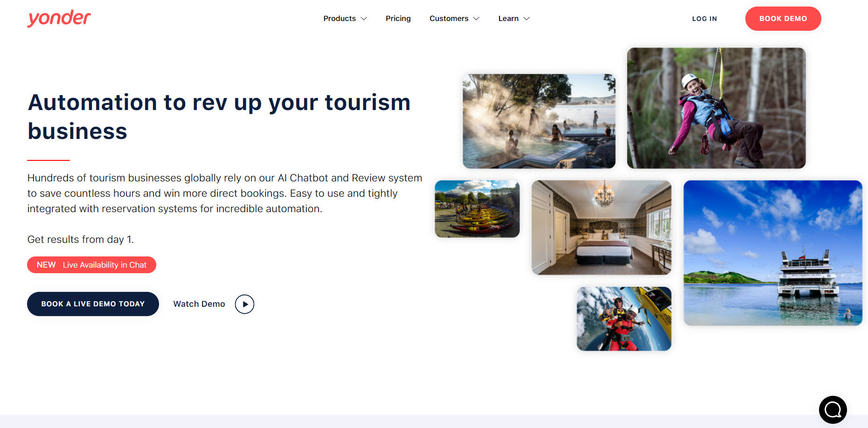Expand the Products dropdown chevron
The height and width of the screenshot is (428, 868).
[364, 19]
